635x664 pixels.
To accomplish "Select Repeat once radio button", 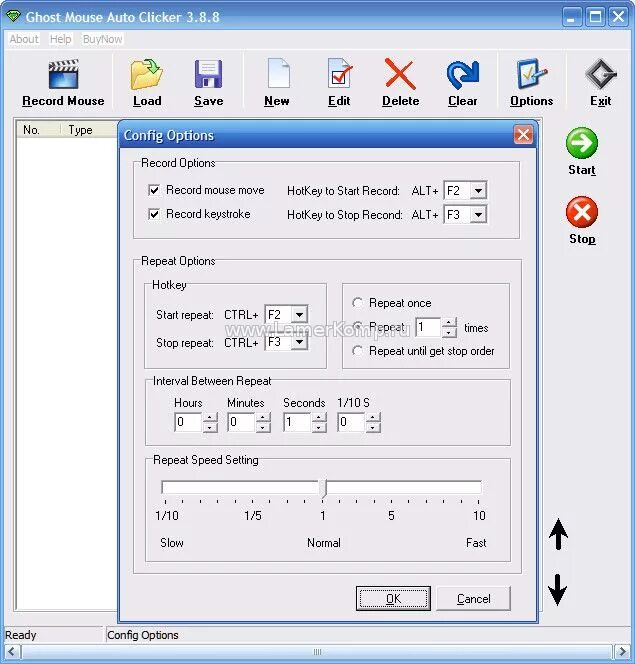I will point(358,303).
